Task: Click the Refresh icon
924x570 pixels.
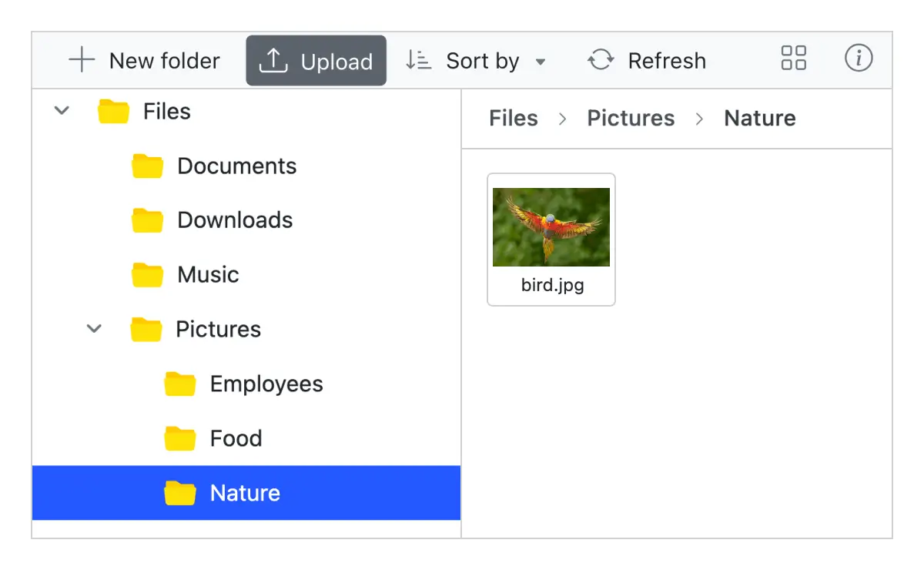Action: (601, 59)
